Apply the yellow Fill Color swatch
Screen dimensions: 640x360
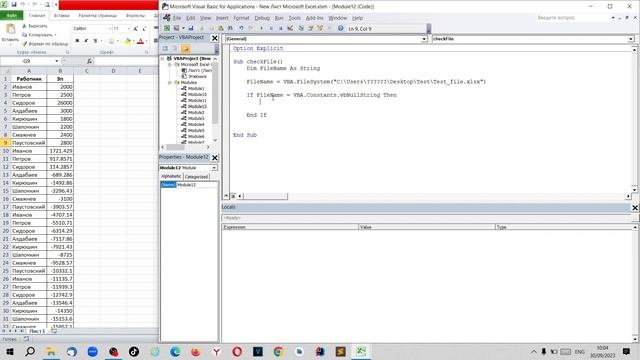tap(127, 41)
